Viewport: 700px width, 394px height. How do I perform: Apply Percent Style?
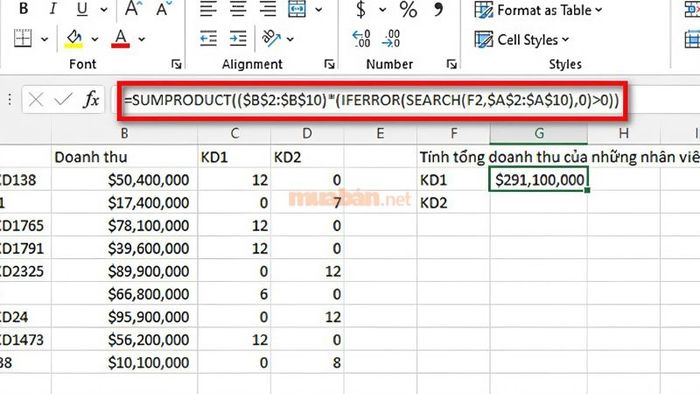tap(408, 9)
